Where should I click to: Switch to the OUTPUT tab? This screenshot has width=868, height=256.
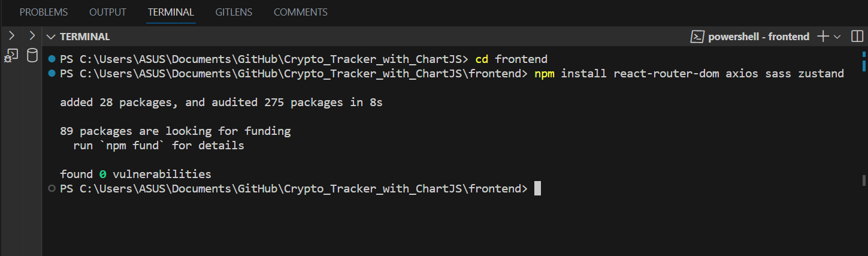click(x=108, y=12)
